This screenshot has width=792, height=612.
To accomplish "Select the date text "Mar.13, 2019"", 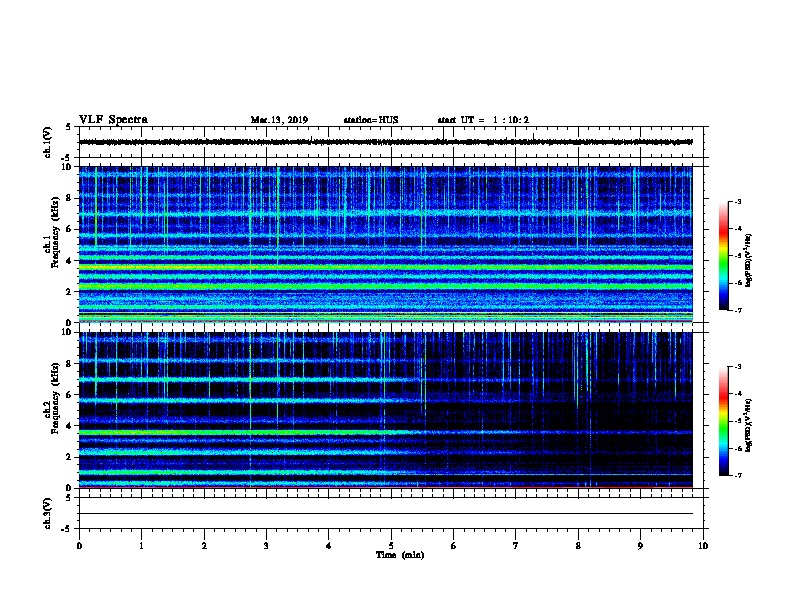I will (279, 120).
